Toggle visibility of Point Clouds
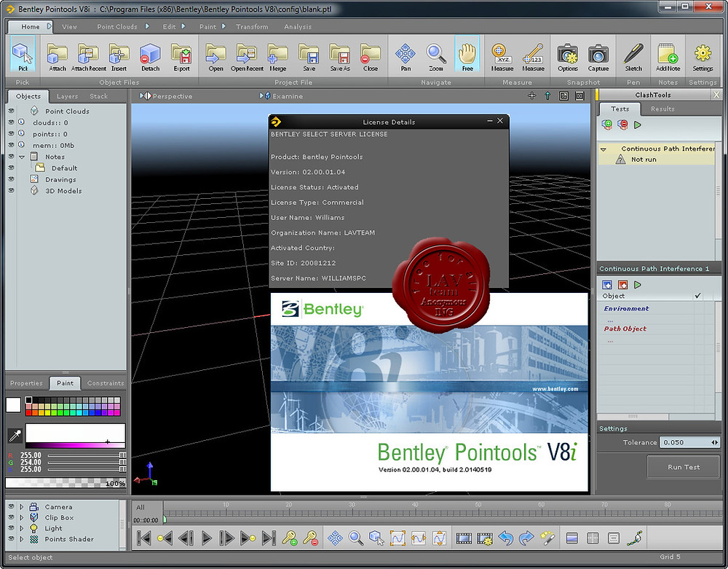The height and width of the screenshot is (569, 728). click(11, 111)
